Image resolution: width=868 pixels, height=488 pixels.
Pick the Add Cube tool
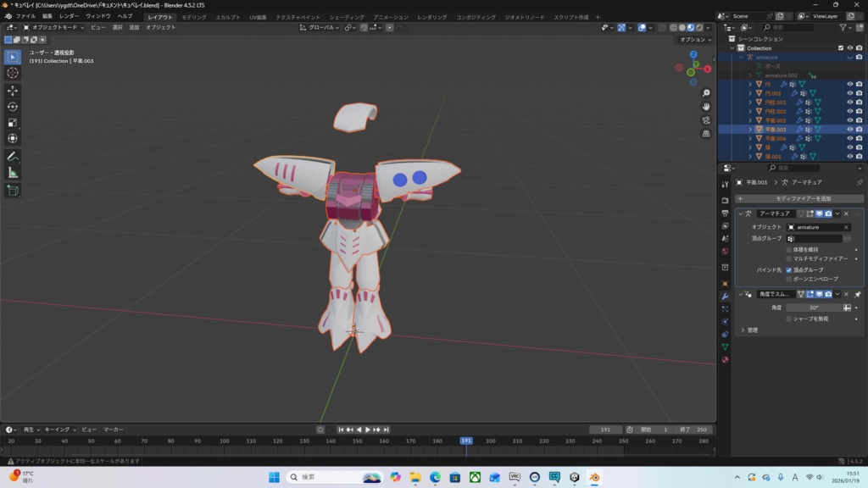(13, 191)
